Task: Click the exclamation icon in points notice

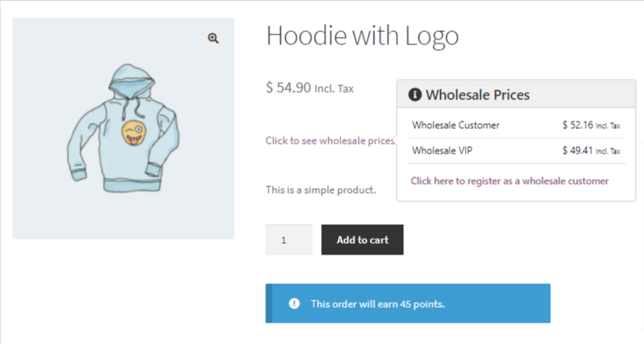Action: click(294, 304)
